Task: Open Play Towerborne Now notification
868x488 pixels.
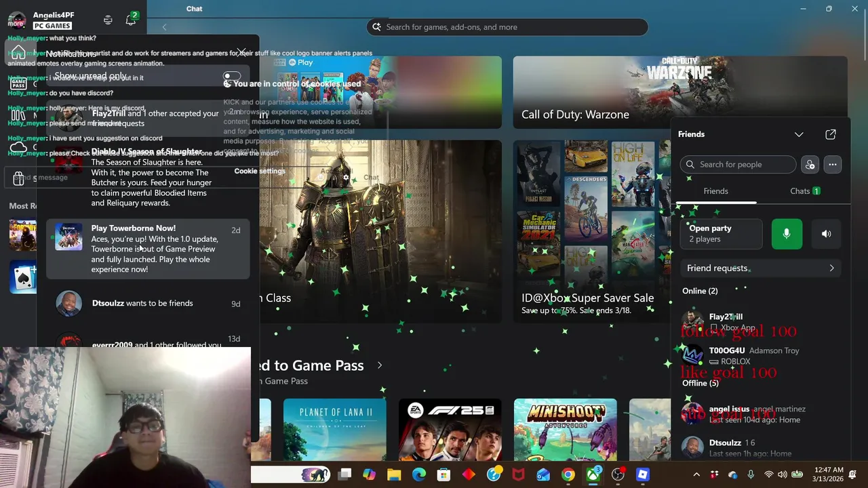Action: (148, 249)
